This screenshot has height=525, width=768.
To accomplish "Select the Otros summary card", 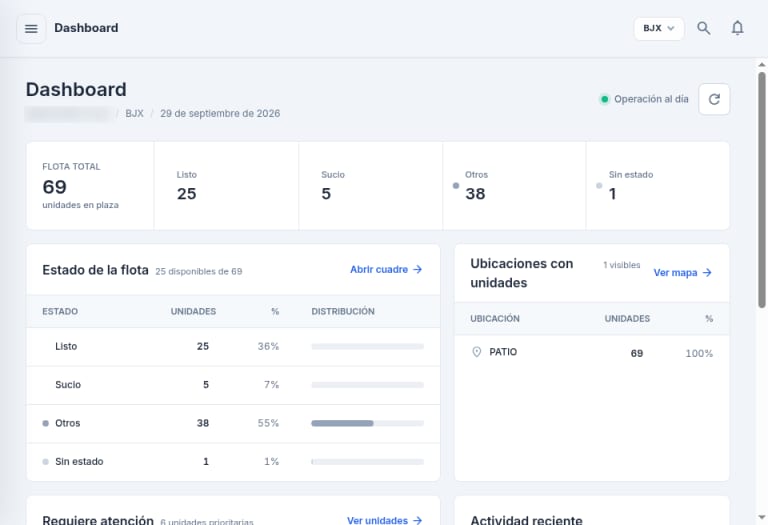I will click(514, 186).
